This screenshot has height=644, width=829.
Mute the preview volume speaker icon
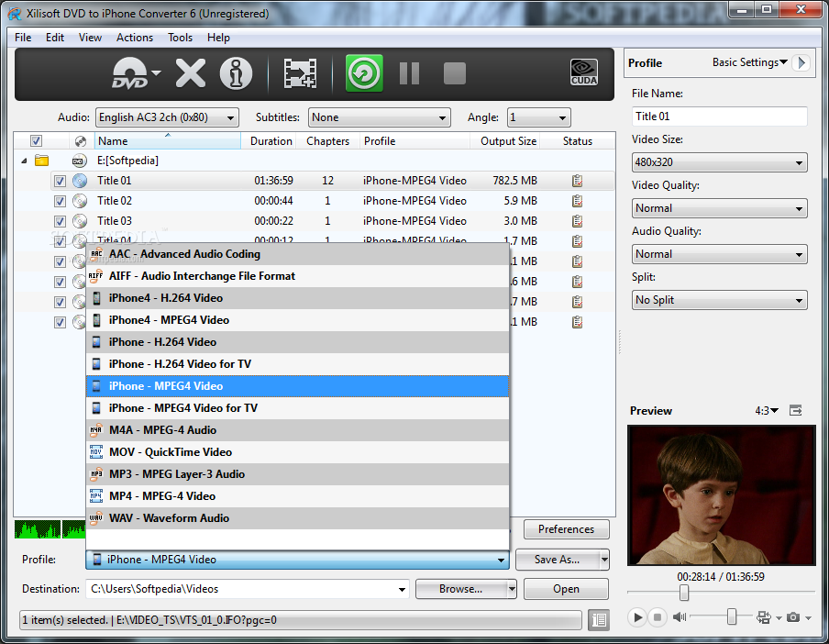tap(680, 617)
